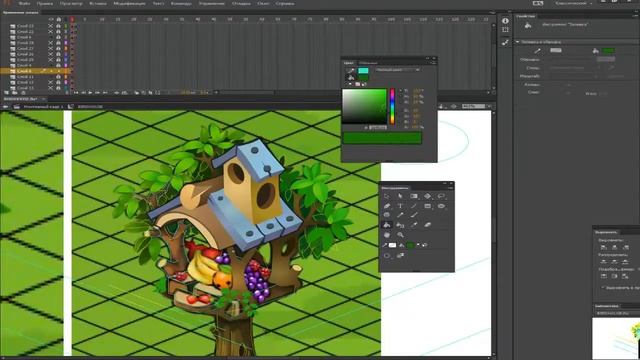Open the Правка menu
This screenshot has width=640, height=360.
44,3
